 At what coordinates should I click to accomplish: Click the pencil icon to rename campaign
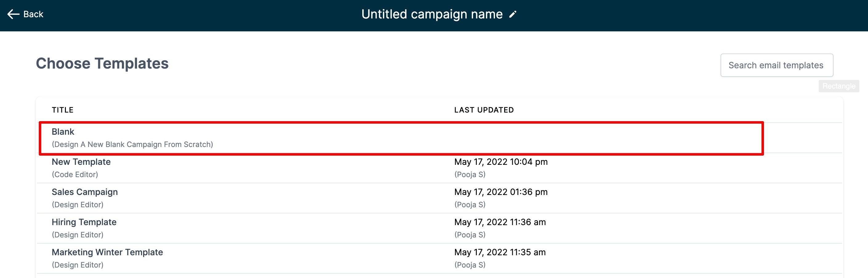click(512, 14)
